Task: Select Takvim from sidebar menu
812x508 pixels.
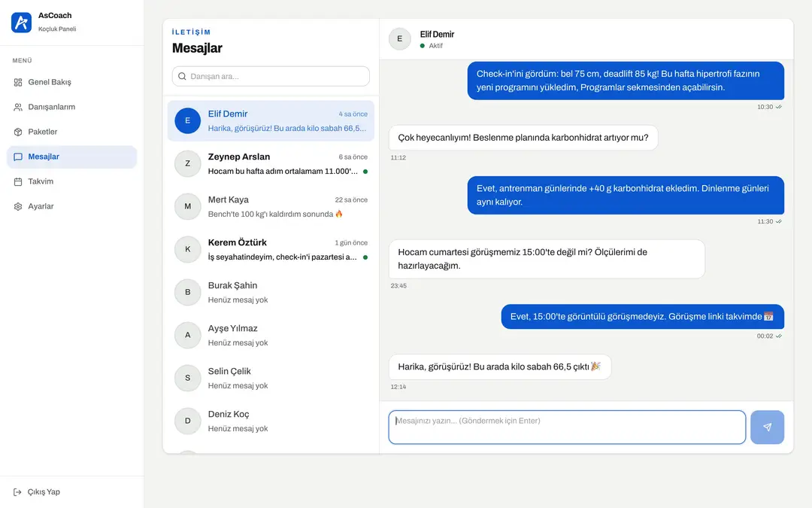Action: pos(72,182)
